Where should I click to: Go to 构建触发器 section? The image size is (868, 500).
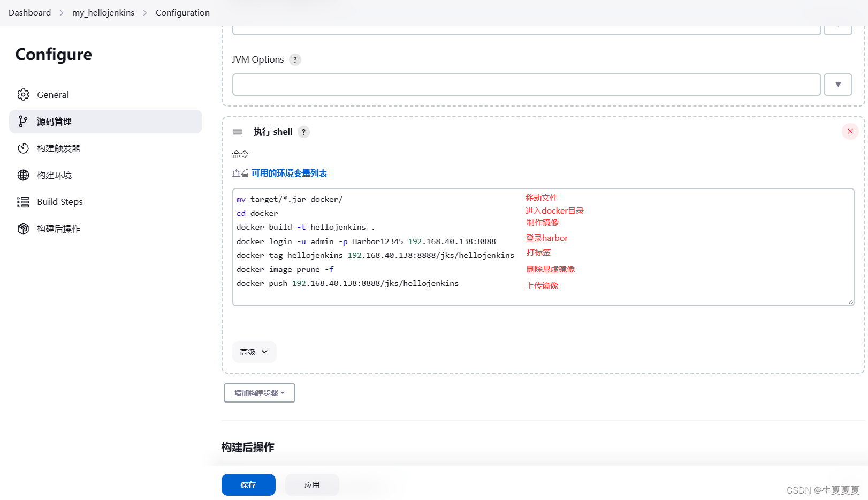[x=105, y=148]
